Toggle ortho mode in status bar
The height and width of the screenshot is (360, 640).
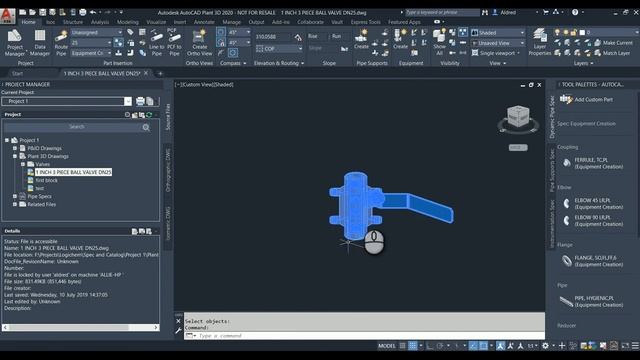[x=429, y=346]
